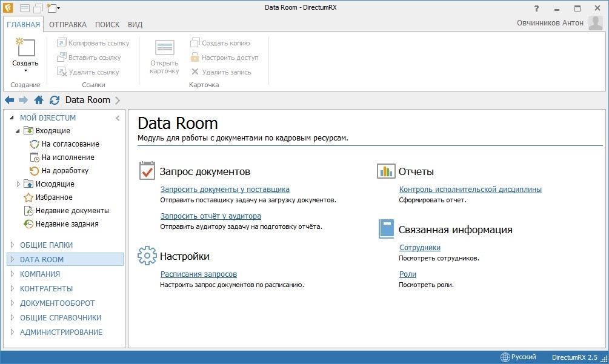This screenshot has width=609, height=364.
Task: Open the ОБЩИЕ СПРАВОЧНИКИ module
Action: coord(60,317)
